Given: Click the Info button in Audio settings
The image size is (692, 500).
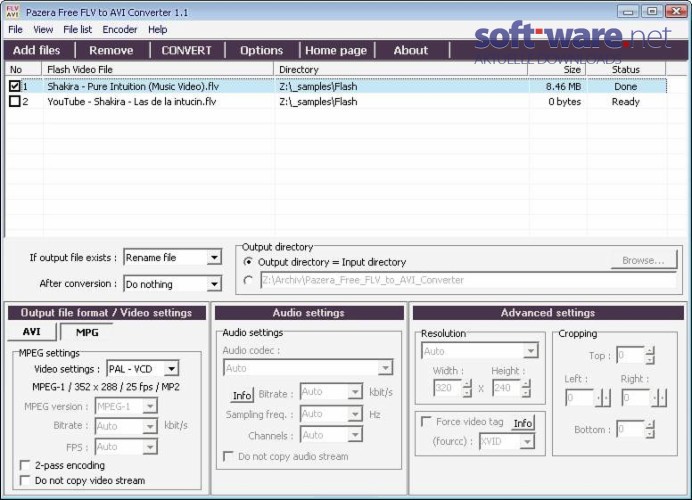Looking at the screenshot, I should click(242, 395).
